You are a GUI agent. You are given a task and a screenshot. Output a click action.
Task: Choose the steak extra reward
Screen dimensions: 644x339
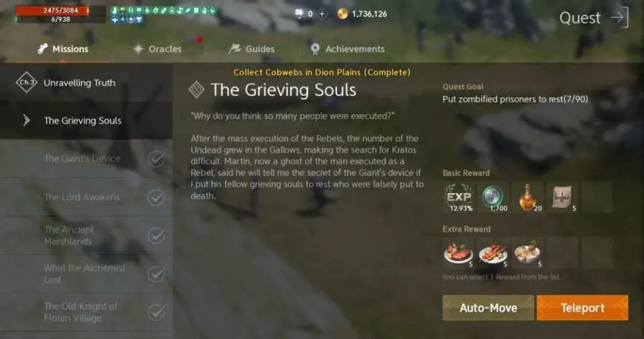point(458,253)
